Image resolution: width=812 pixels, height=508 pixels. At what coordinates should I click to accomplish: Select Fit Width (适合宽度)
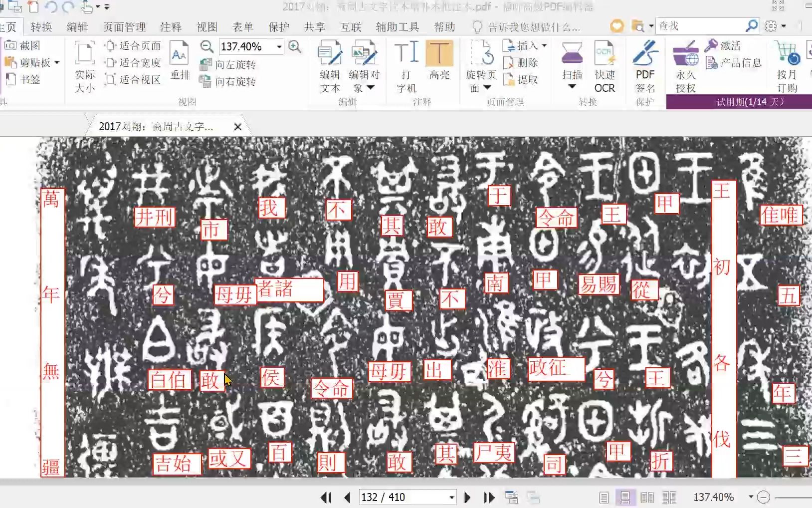click(x=133, y=63)
